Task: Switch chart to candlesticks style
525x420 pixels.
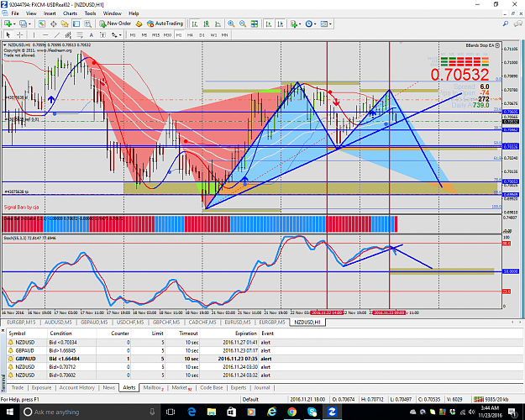Action: (207, 24)
